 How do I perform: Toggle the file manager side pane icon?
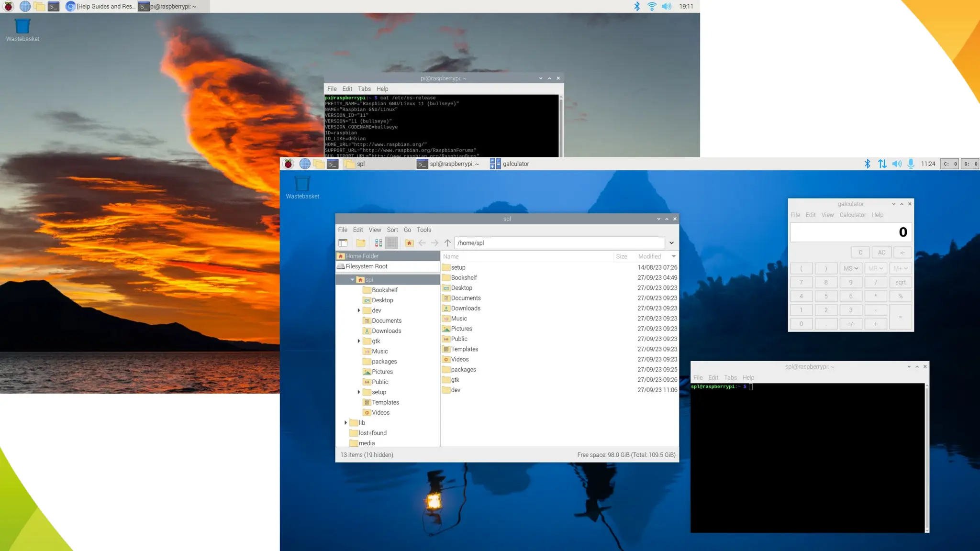coord(343,243)
